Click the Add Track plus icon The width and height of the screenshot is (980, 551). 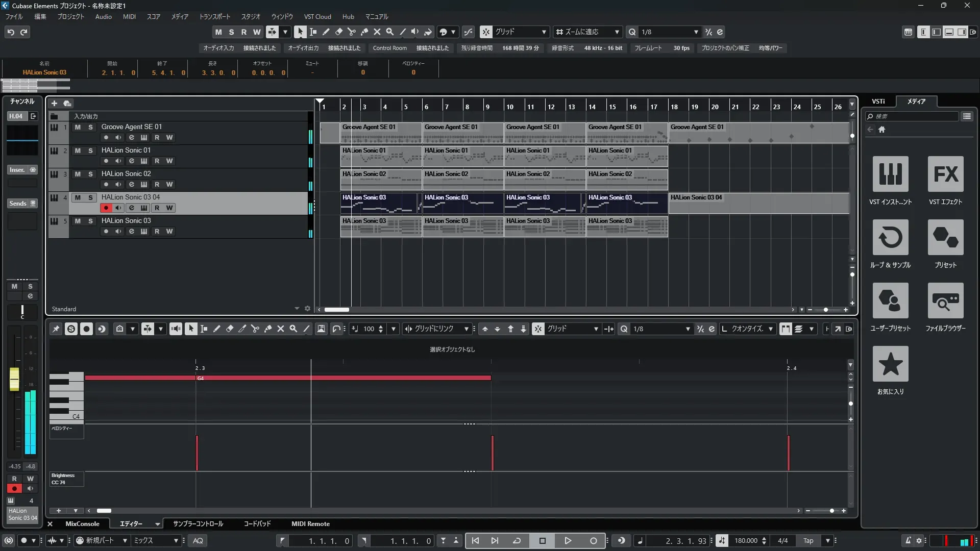point(54,103)
